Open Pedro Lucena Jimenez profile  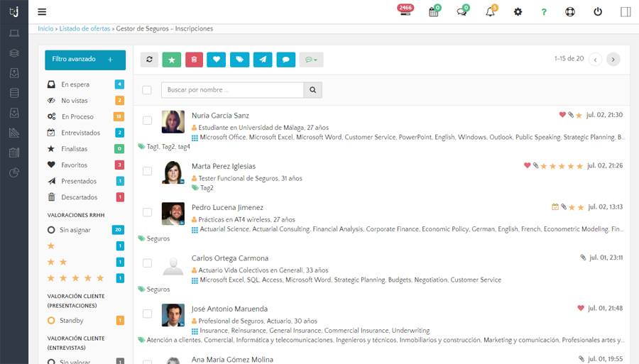tap(227, 207)
